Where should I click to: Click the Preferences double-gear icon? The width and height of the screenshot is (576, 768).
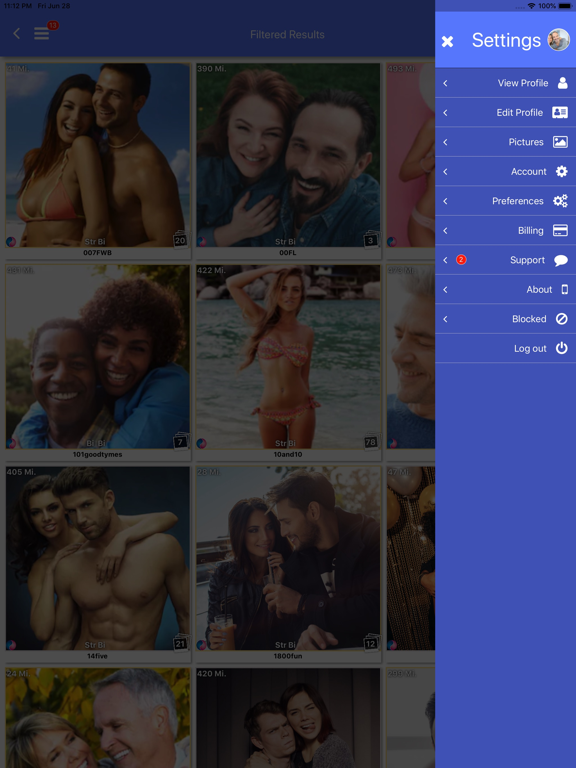point(560,201)
